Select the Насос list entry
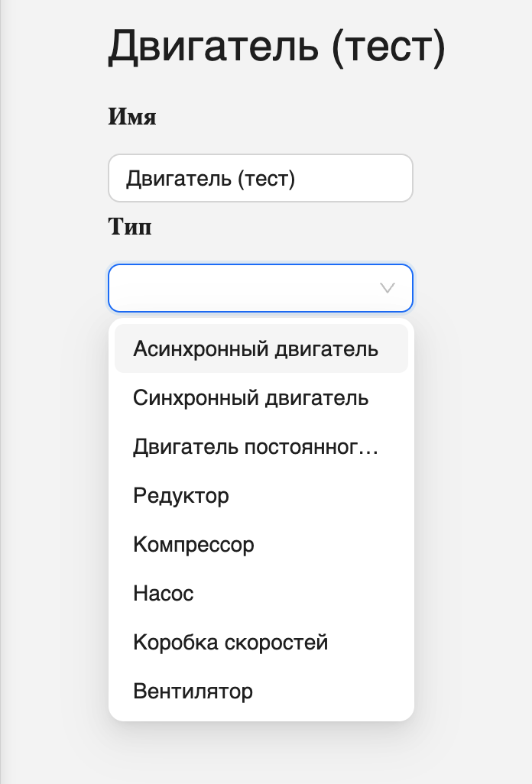 (x=163, y=593)
